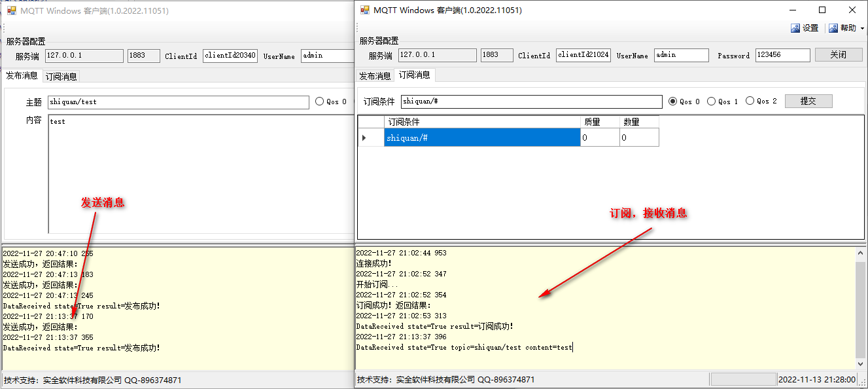Close the right MQTT client window
This screenshot has height=389, width=868.
point(852,10)
